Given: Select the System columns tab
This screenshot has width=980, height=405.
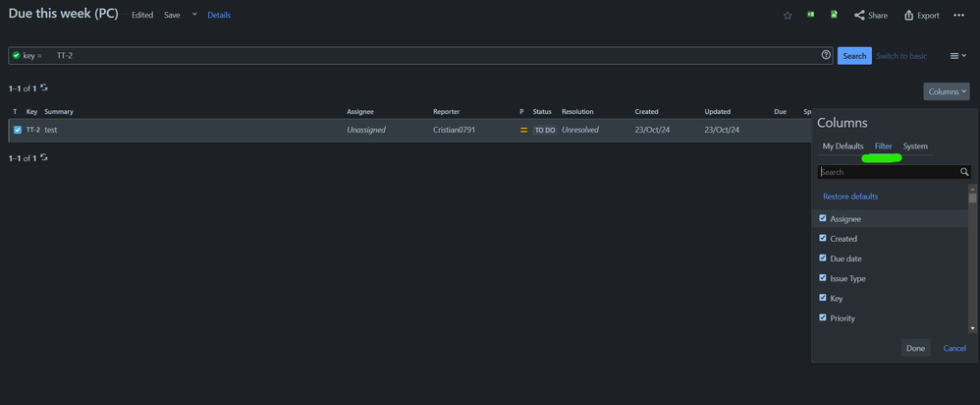Looking at the screenshot, I should (x=915, y=146).
